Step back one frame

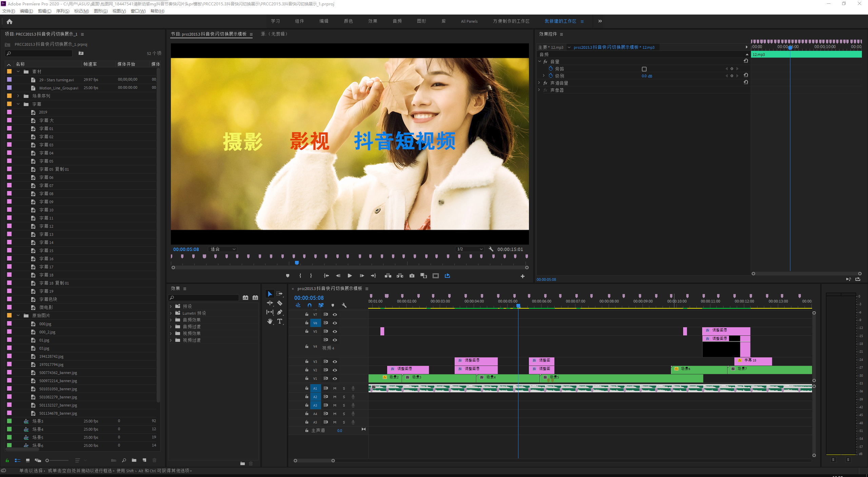pyautogui.click(x=338, y=276)
